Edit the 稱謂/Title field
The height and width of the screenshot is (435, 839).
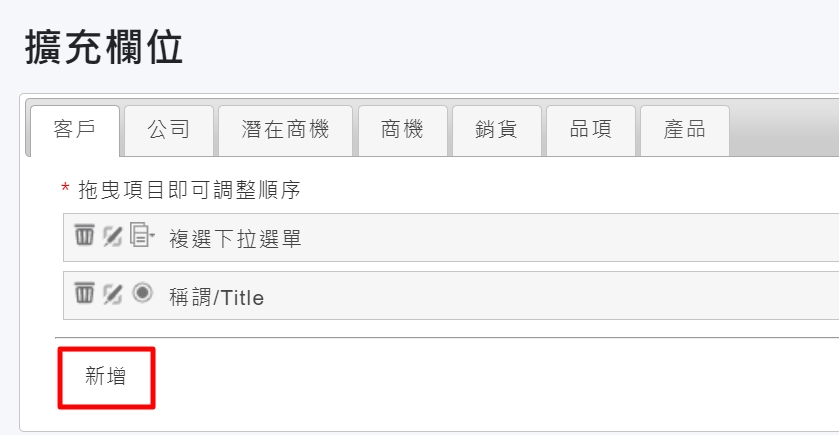click(113, 294)
